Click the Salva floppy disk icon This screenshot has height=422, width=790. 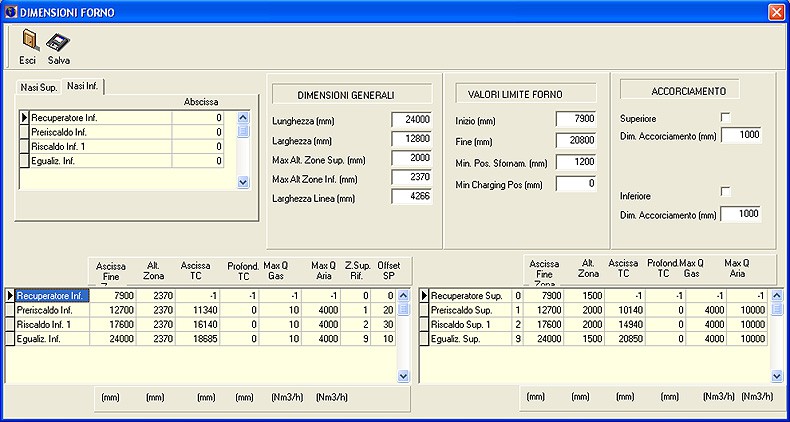coord(58,42)
